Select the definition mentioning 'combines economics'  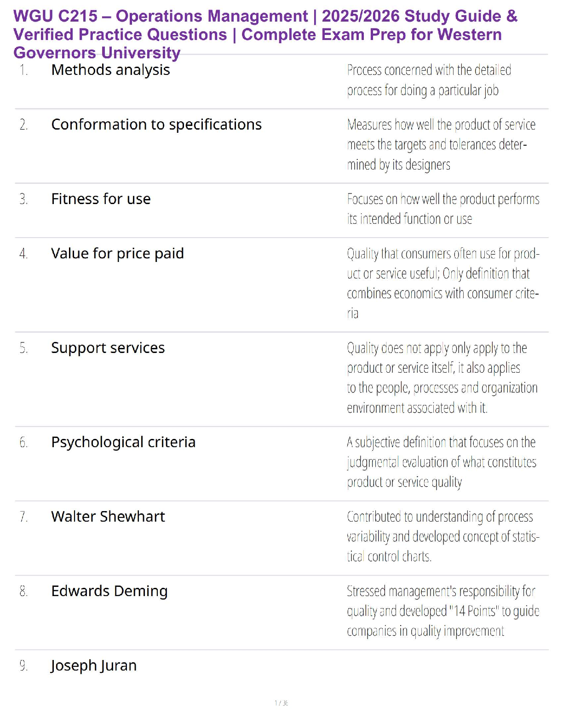tap(442, 283)
